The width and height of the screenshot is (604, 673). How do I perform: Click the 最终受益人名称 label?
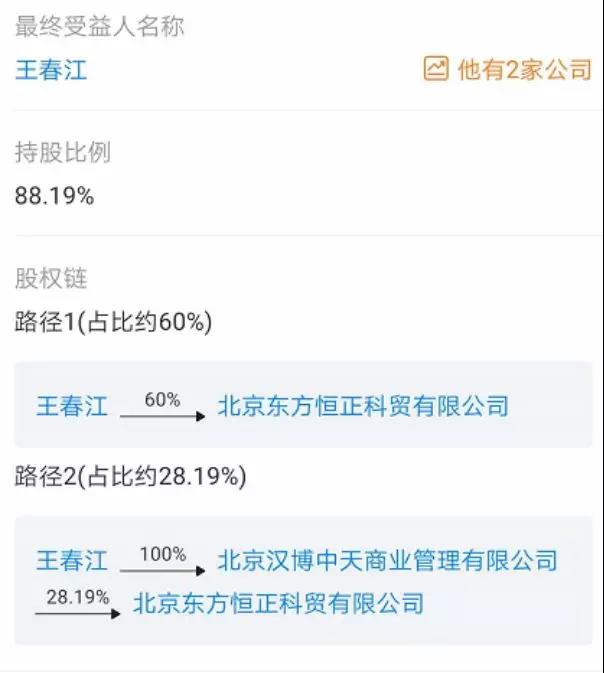pyautogui.click(x=100, y=27)
